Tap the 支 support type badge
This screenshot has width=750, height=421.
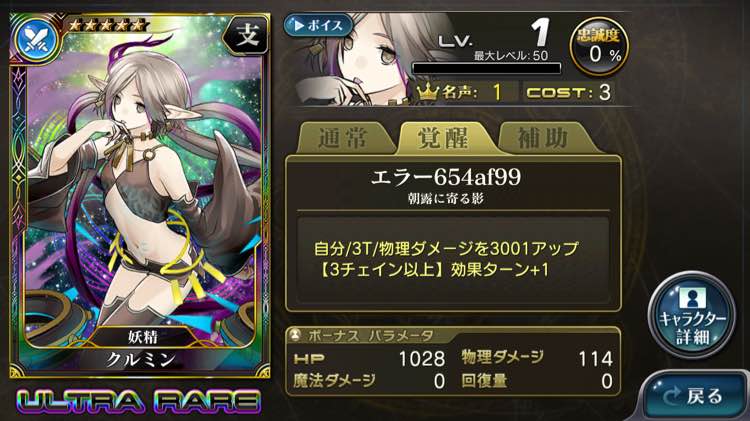pyautogui.click(x=246, y=36)
